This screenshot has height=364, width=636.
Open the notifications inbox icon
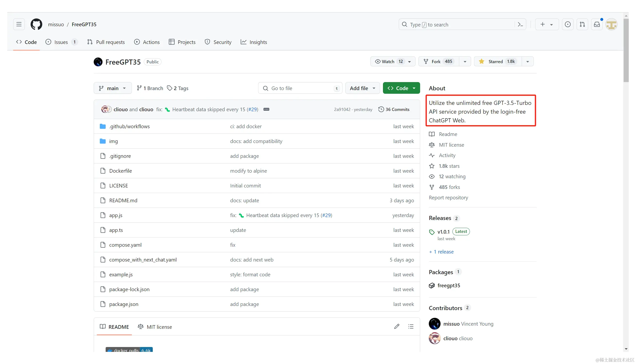pyautogui.click(x=597, y=24)
